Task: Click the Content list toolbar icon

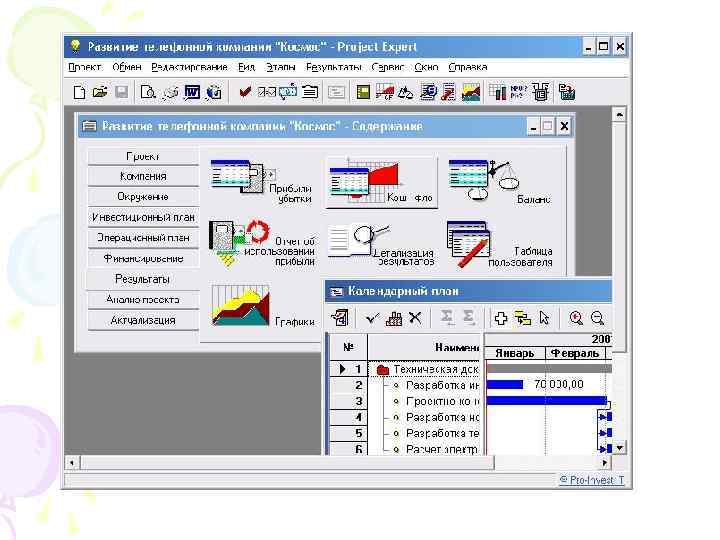Action: 310,92
